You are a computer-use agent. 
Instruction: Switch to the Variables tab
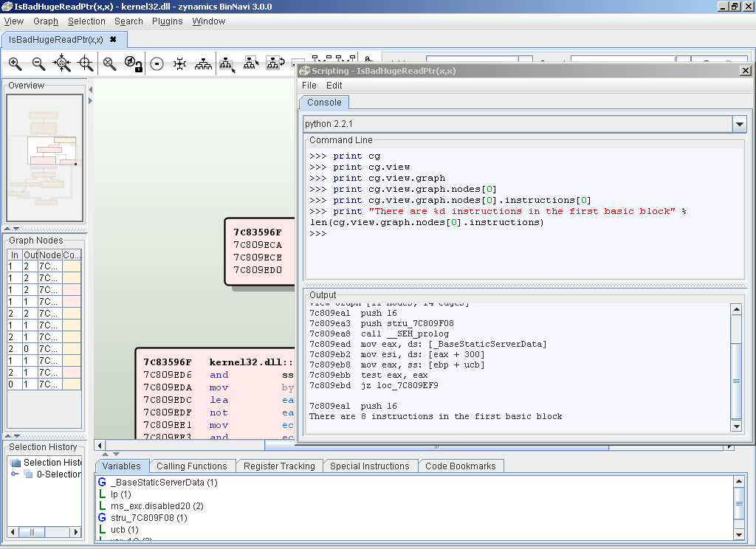coord(122,466)
